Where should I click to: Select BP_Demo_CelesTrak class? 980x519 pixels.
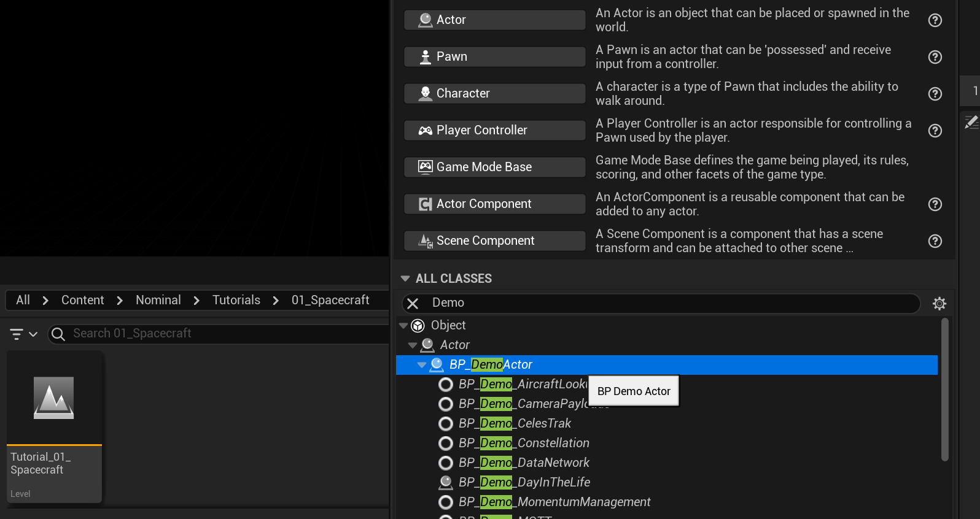point(515,423)
